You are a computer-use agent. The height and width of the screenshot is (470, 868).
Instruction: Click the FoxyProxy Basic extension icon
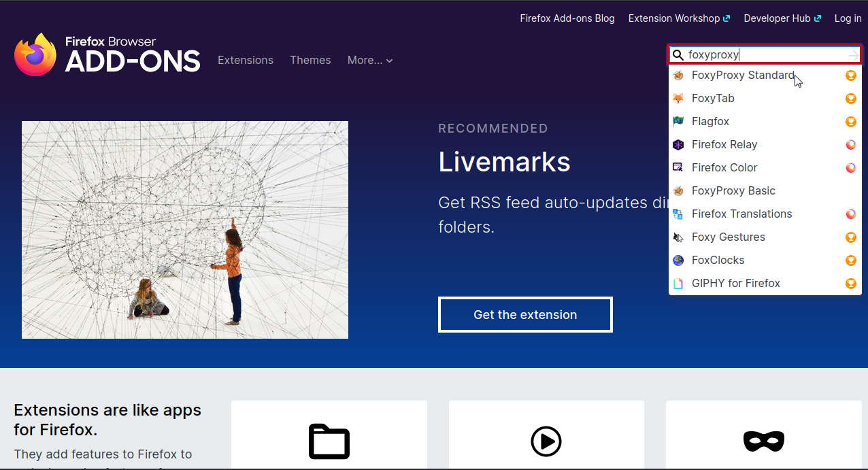[x=678, y=191]
